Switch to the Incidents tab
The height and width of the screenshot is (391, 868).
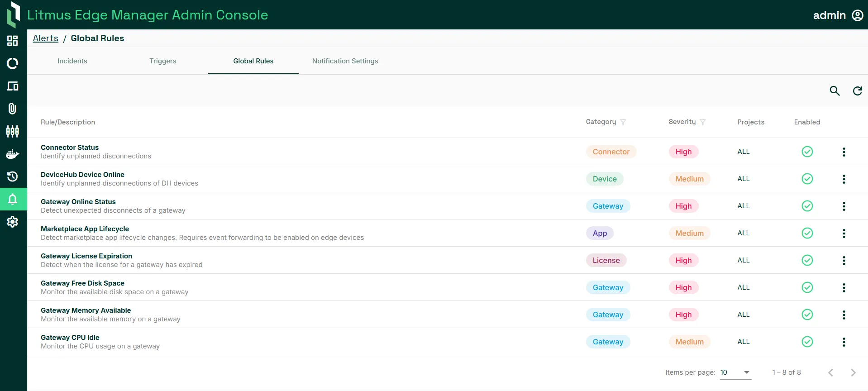click(72, 61)
